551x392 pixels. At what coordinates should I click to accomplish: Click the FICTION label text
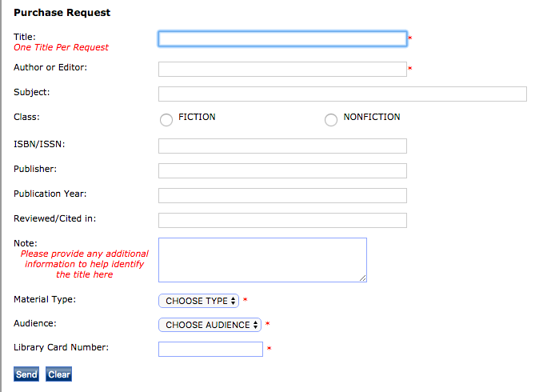click(197, 117)
